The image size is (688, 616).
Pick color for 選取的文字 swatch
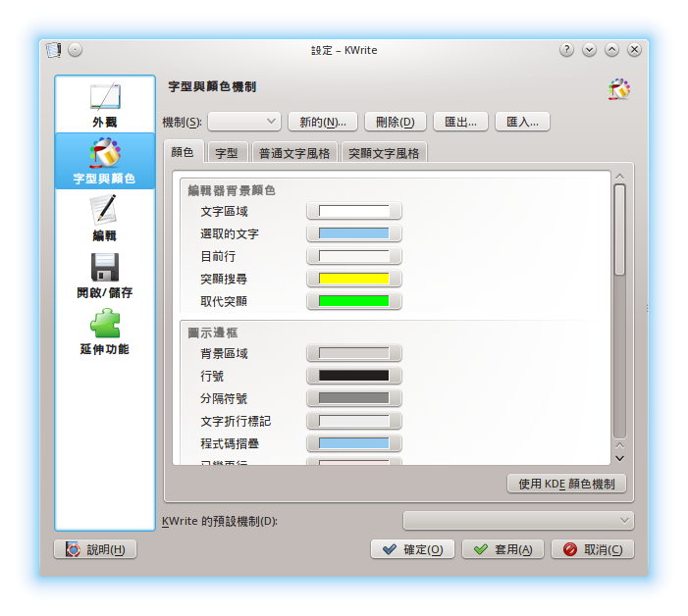(x=354, y=233)
